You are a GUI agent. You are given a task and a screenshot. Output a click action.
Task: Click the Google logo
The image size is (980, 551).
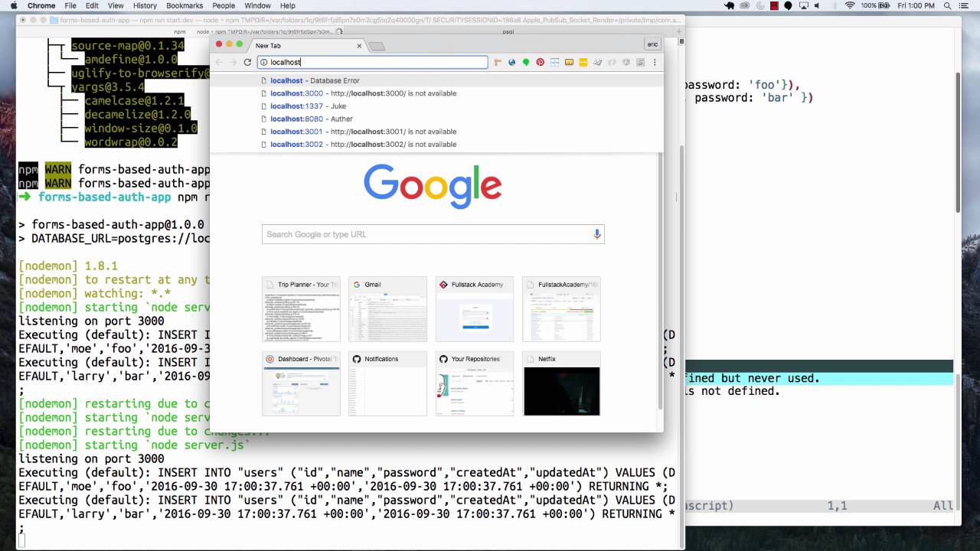[433, 186]
